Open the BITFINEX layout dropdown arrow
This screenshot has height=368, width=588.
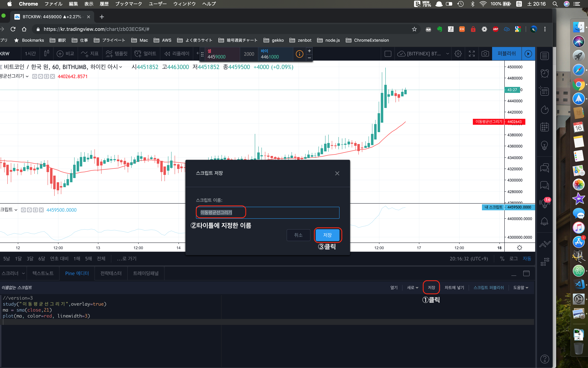(x=447, y=54)
